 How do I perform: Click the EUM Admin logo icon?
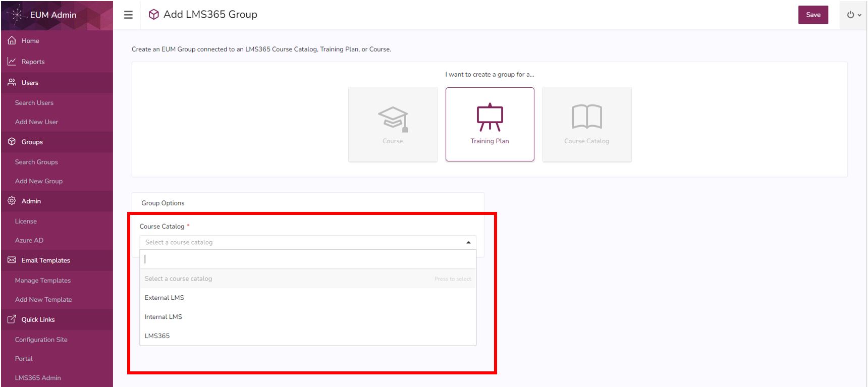[x=17, y=15]
